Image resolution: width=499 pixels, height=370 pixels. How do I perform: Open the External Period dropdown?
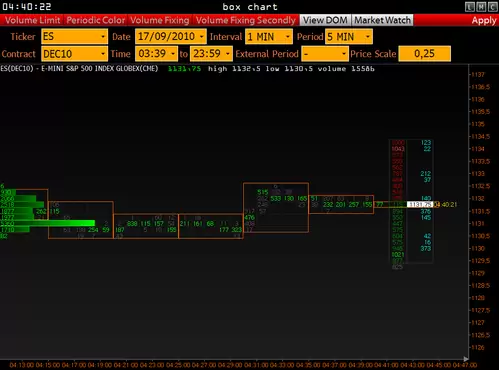[x=325, y=54]
